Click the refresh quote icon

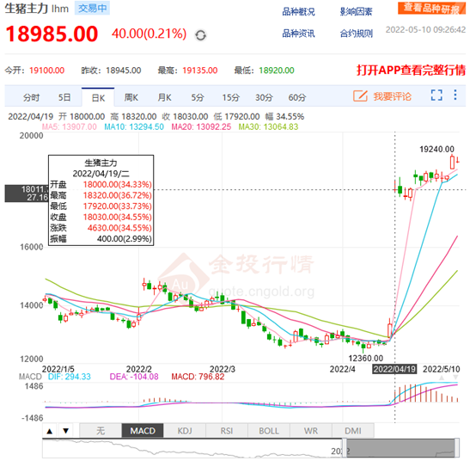[x=200, y=35]
